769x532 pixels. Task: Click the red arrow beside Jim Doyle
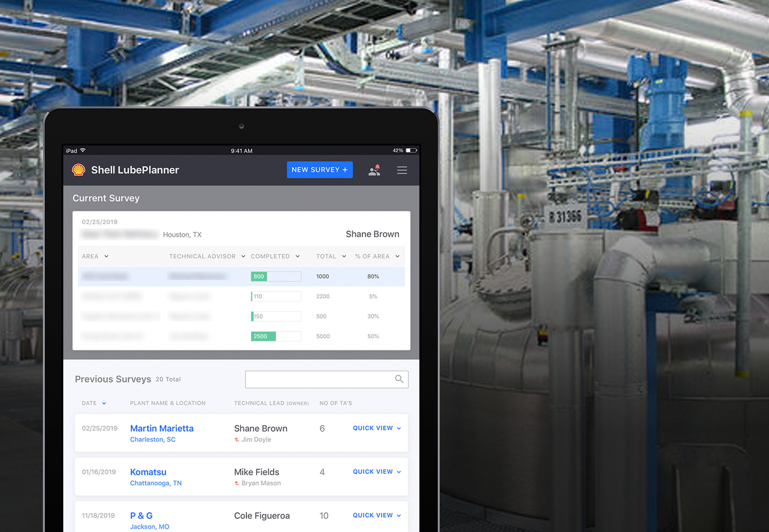pos(237,439)
